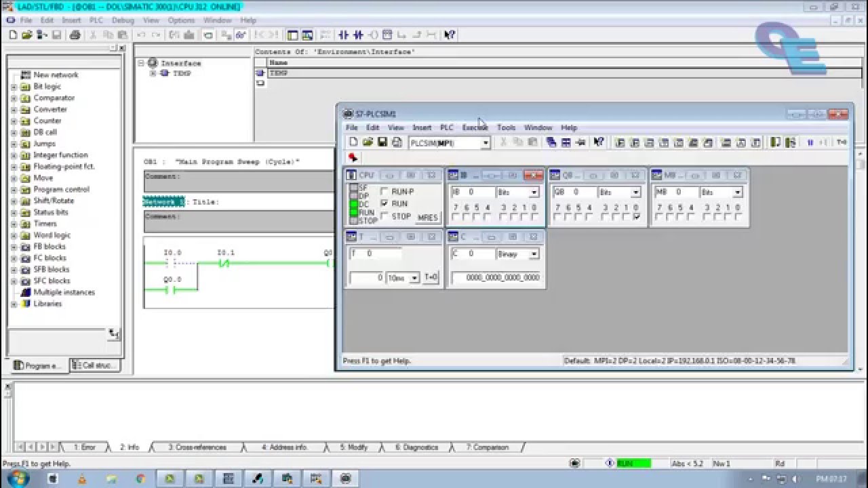
Task: Toggle the checked bit 0 in the QB window
Action: coord(636,217)
